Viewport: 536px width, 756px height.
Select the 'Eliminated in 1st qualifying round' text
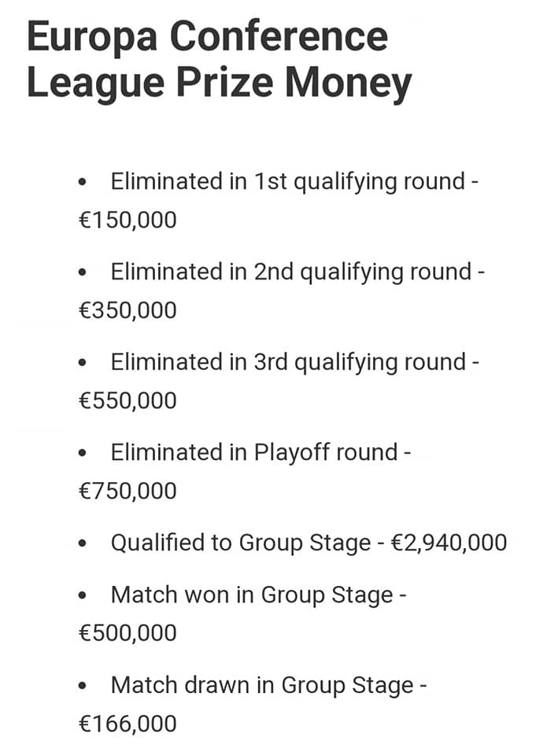[287, 182]
